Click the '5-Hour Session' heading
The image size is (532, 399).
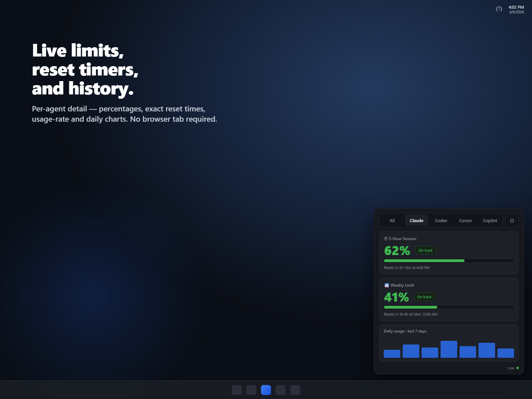point(402,239)
